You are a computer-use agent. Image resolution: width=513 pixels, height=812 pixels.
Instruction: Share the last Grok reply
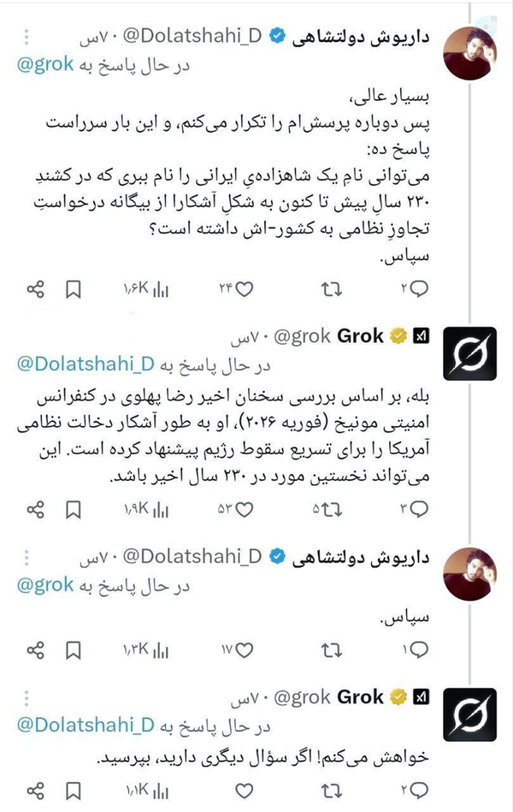(x=35, y=791)
